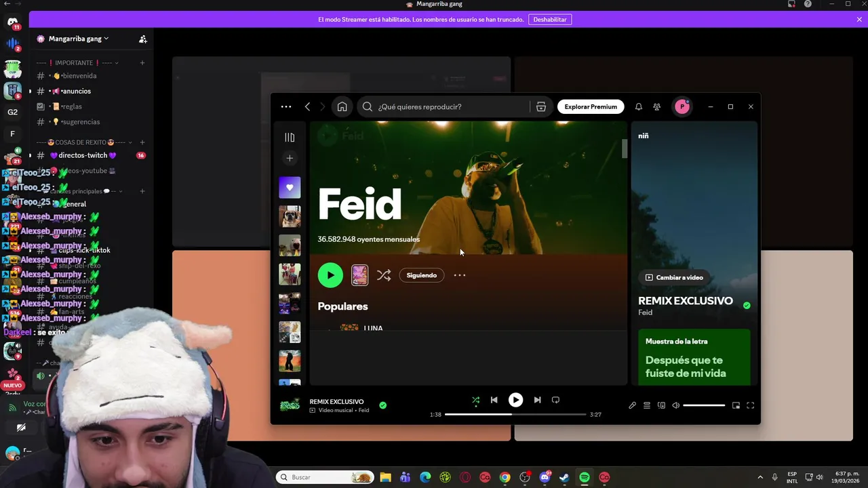Click the pink artist thumbnail next to play

[359, 275]
